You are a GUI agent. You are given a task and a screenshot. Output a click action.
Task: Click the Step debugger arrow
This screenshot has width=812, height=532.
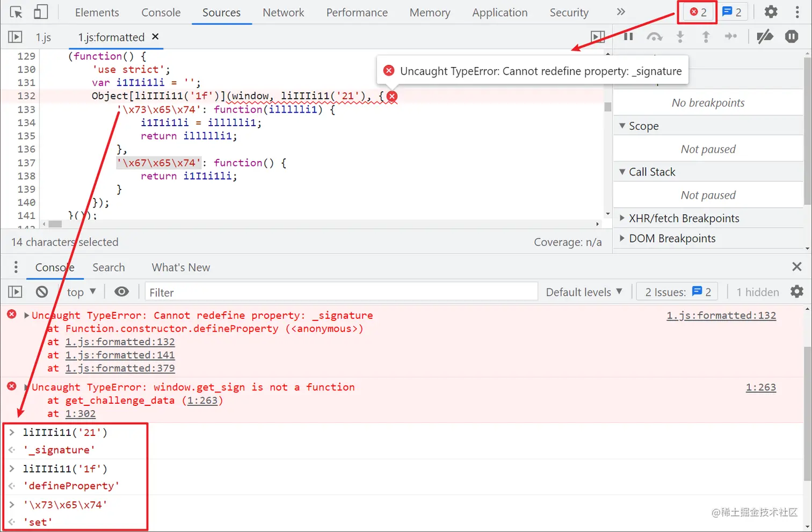point(731,37)
